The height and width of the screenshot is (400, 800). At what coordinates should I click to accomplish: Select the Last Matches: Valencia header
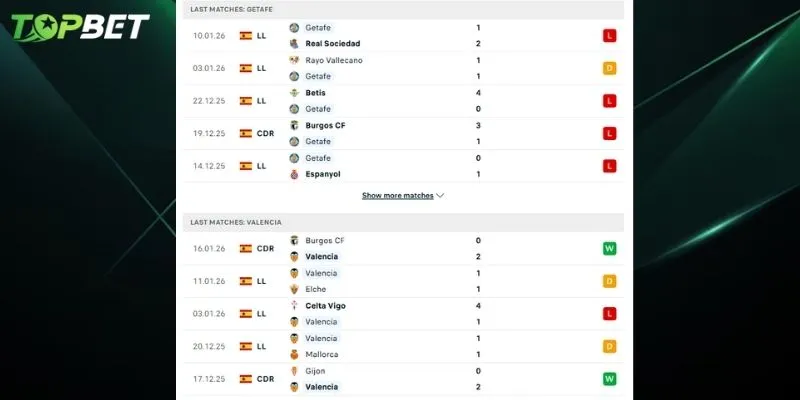point(236,222)
